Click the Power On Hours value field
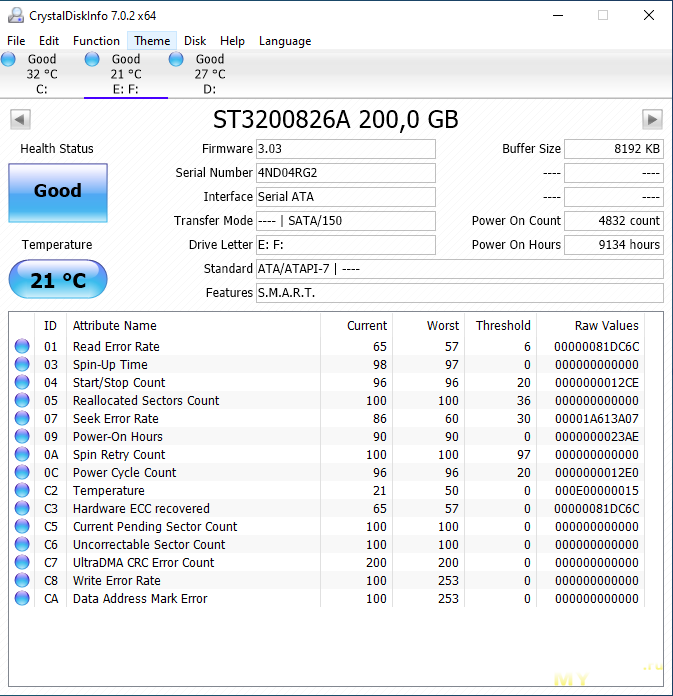This screenshot has height=696, width=673. tap(614, 245)
